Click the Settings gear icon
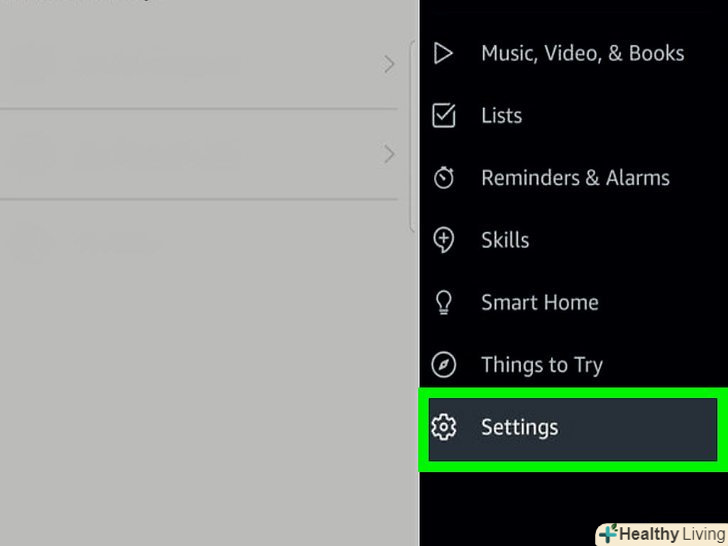The width and height of the screenshot is (728, 546). 443,427
